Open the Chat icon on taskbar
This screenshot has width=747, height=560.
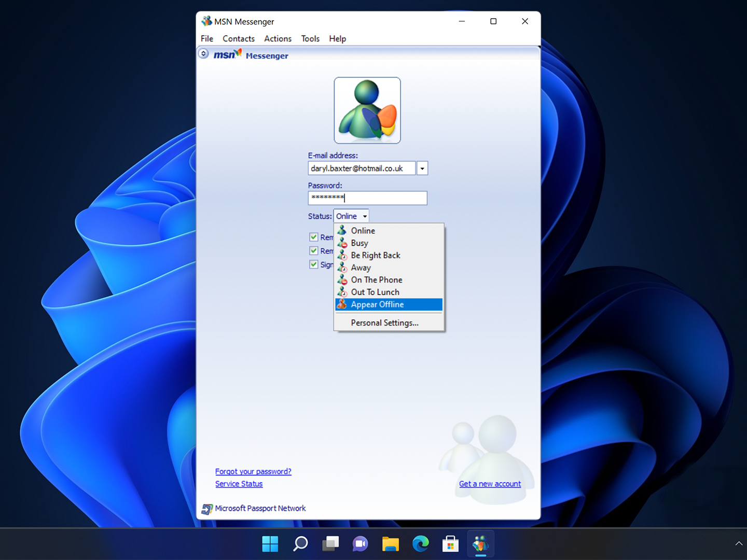pos(360,544)
